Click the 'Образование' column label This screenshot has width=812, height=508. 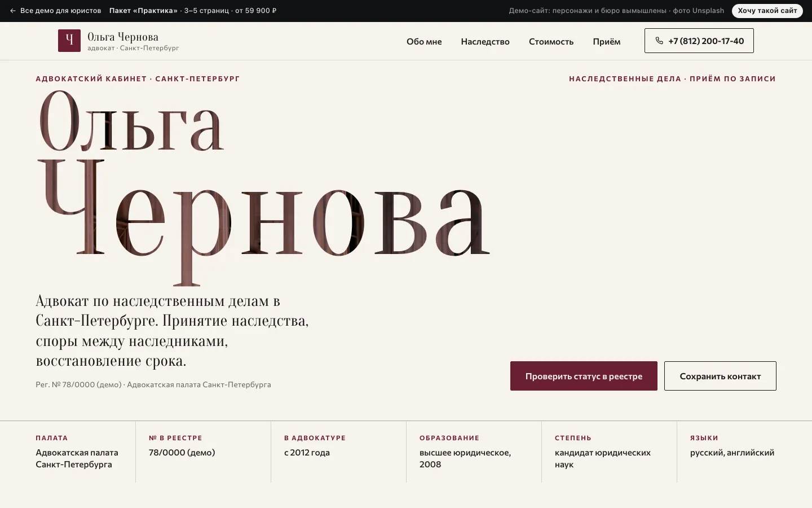tap(449, 438)
